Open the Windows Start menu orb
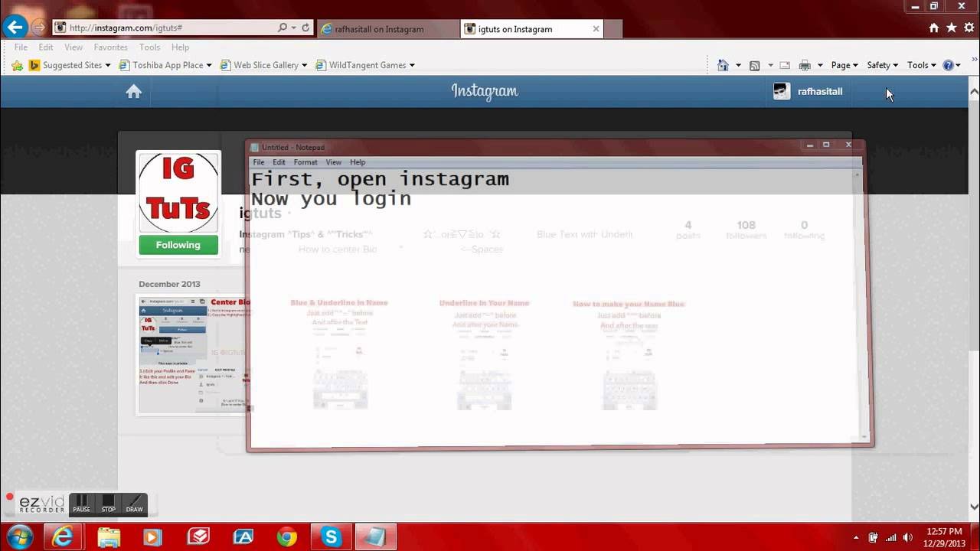Screen dimensions: 980x551 (20, 537)
